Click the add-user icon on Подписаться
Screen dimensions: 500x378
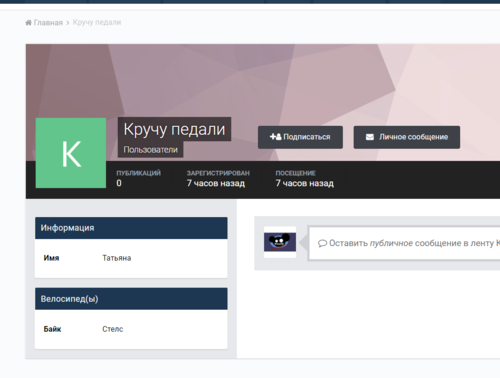276,137
